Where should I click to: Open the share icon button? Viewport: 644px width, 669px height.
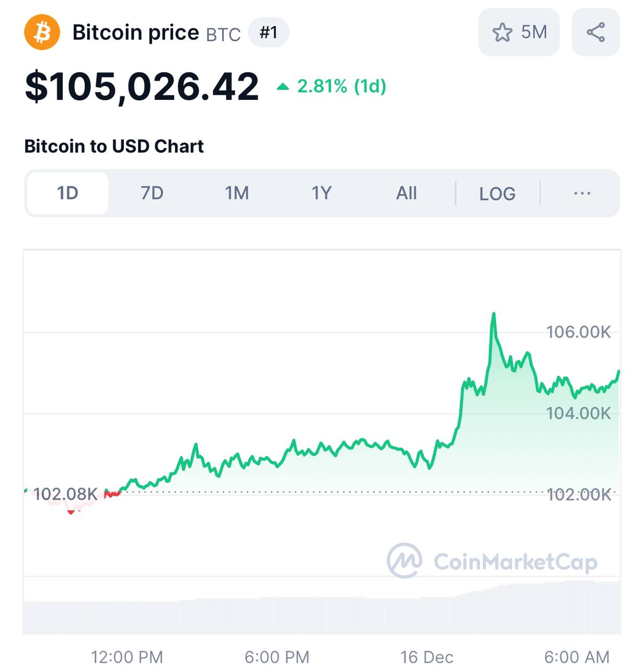[x=595, y=32]
